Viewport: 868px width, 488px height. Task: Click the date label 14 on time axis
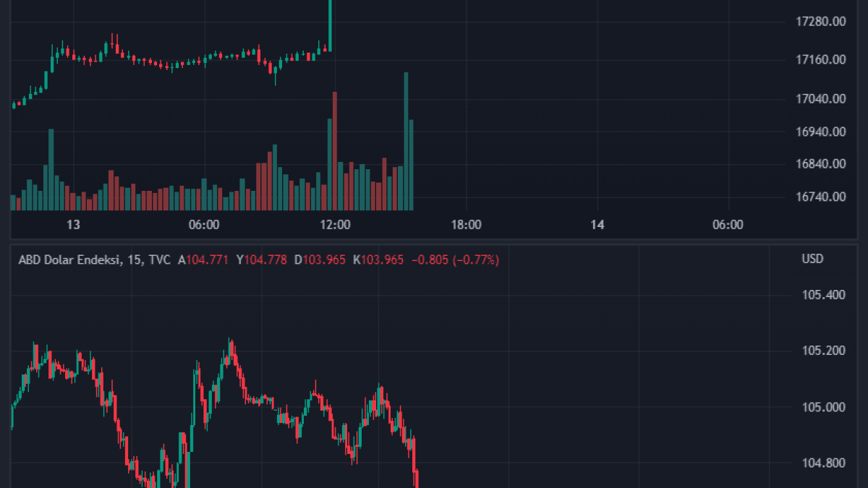click(x=597, y=225)
